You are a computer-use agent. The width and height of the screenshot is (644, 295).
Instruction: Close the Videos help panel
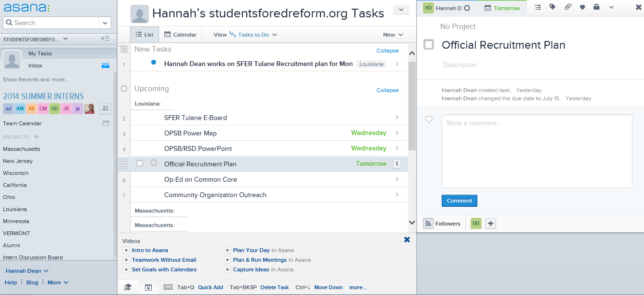point(407,240)
